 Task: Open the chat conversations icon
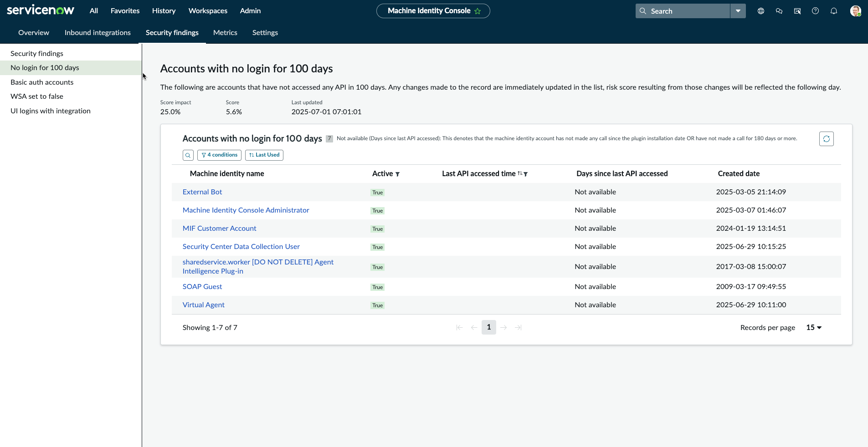pyautogui.click(x=779, y=11)
